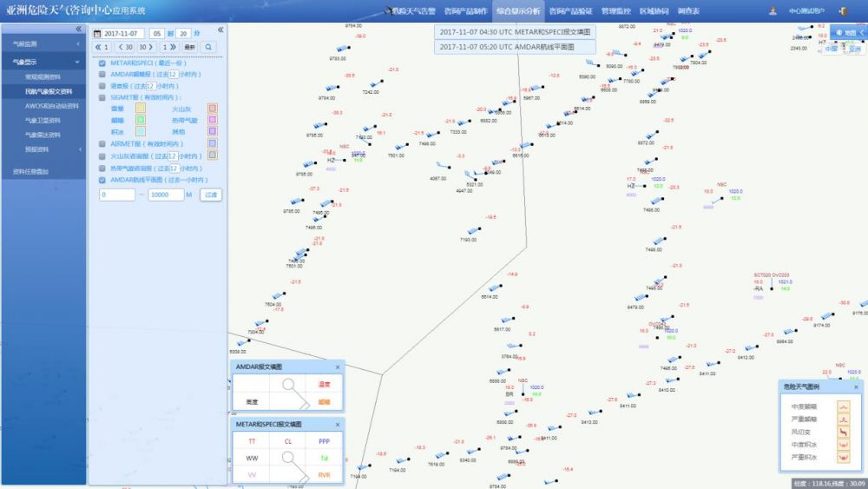Uncheck the AMDAR航线平面图 checkbox
Screen dimensions: 868x489
click(102, 180)
